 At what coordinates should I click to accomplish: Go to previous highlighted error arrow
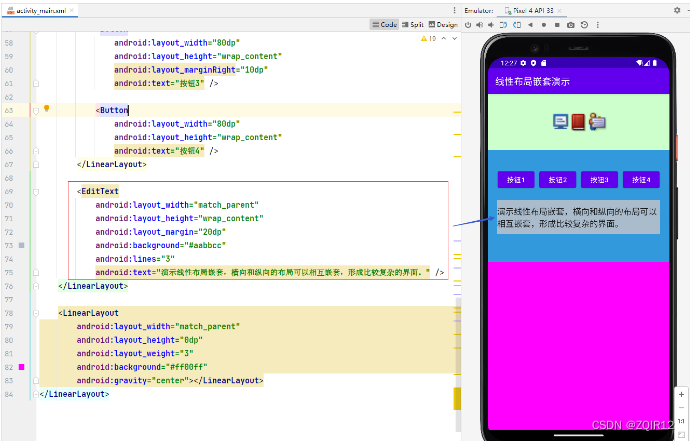click(444, 39)
